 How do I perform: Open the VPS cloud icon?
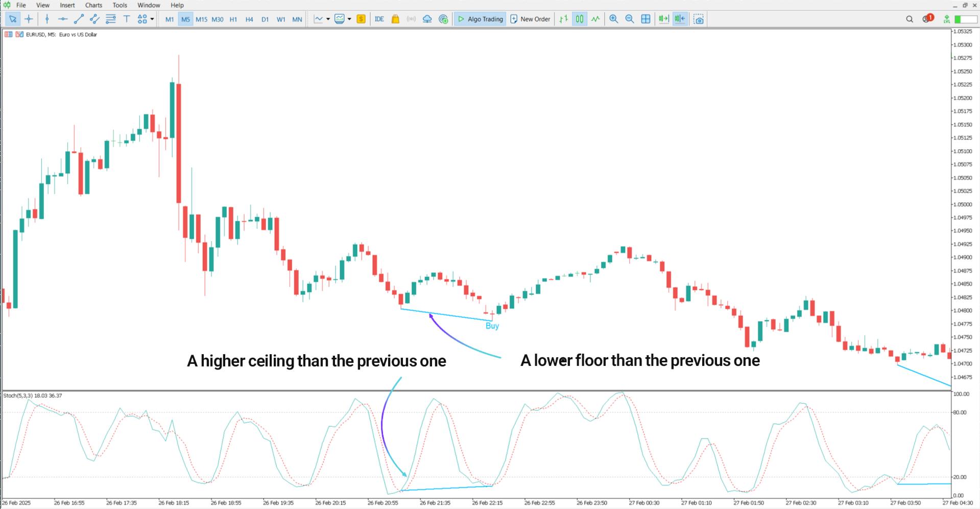[x=427, y=19]
